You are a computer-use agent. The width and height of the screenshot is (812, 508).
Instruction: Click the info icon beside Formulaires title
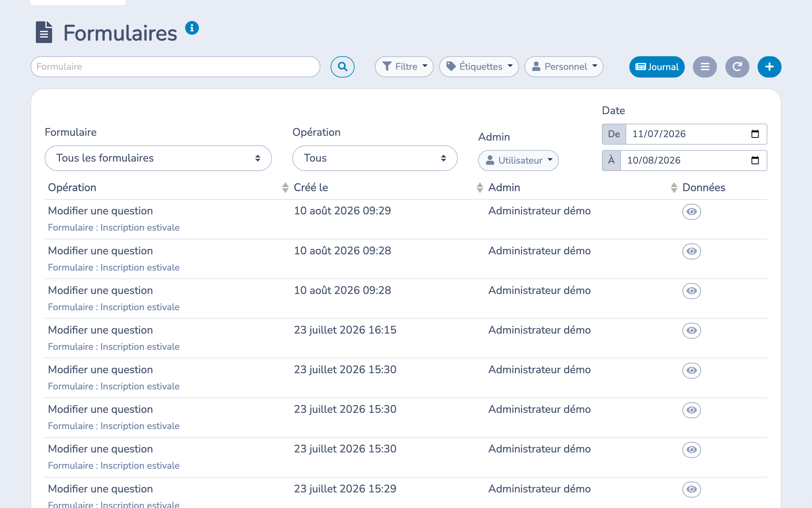[192, 28]
